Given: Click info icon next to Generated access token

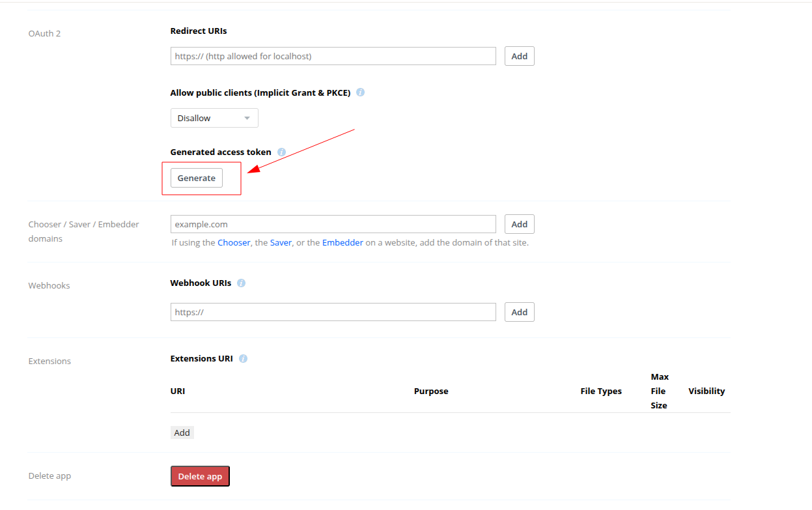Looking at the screenshot, I should [x=281, y=152].
